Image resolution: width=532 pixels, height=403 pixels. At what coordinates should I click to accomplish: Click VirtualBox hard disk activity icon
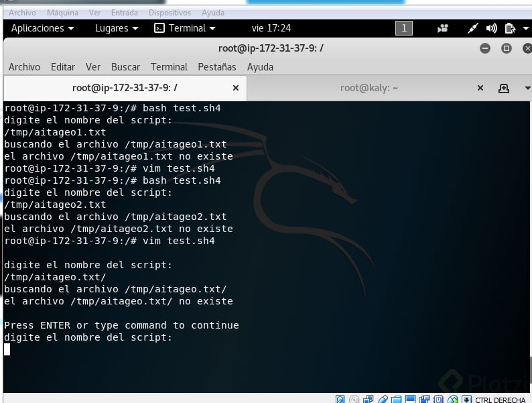pyautogui.click(x=340, y=399)
